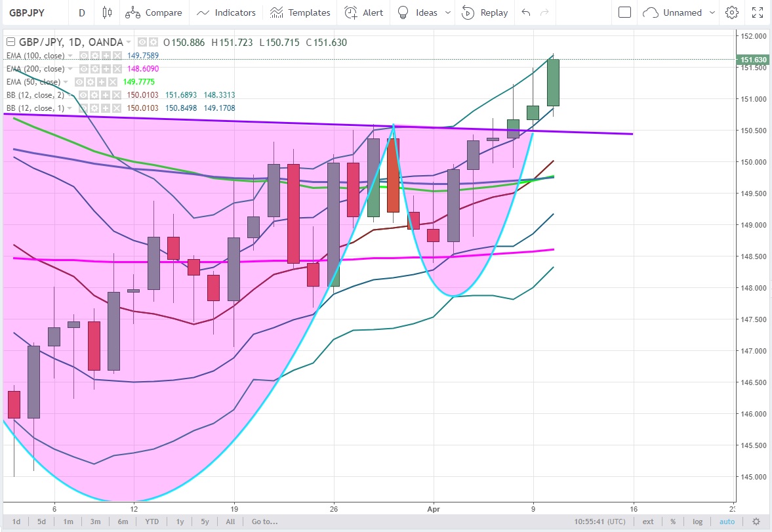772x532 pixels.
Task: Expand the Ideas dropdown arrow
Action: click(x=448, y=12)
